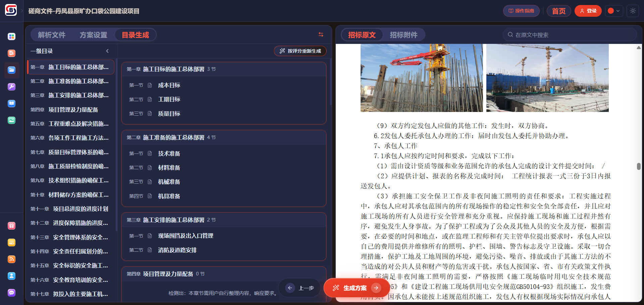This screenshot has width=644, height=305.
Task: Click the red theme color swatch
Action: [x=611, y=11]
